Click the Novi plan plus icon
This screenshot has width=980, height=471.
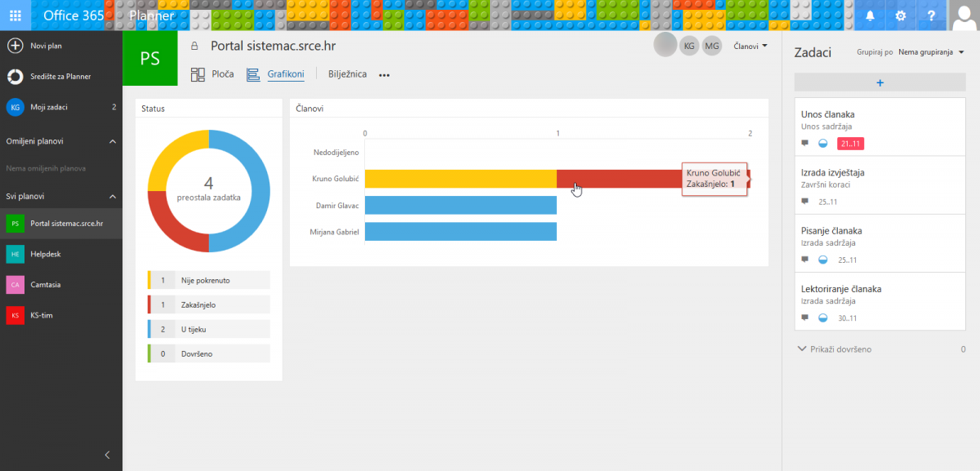tap(15, 46)
